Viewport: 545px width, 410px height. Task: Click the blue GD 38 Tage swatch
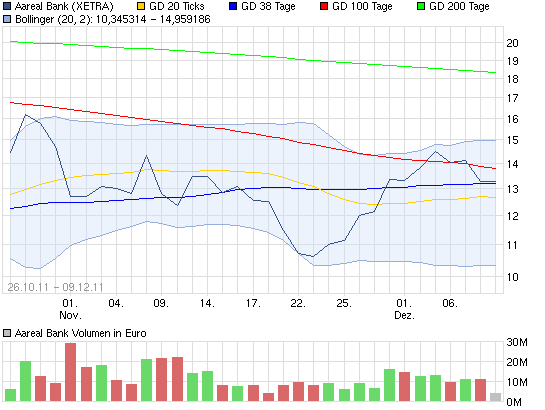coord(233,6)
